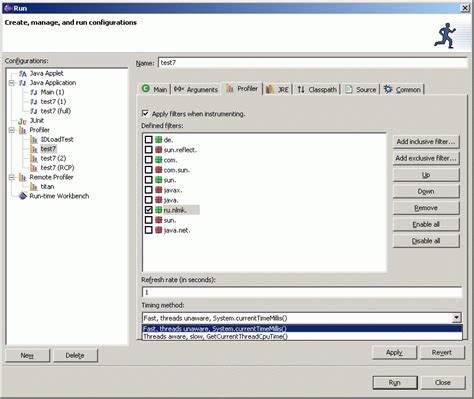This screenshot has height=399, width=474.
Task: Click the Name input field
Action: click(x=313, y=63)
